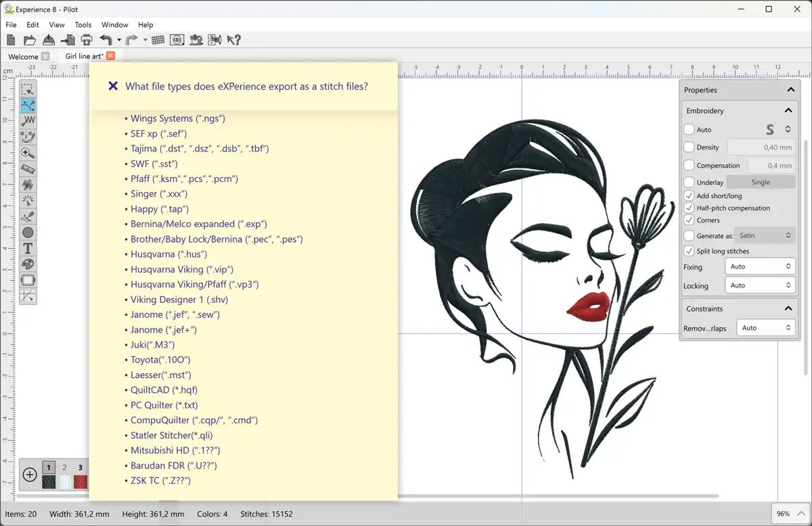Open the Window menu

coord(114,25)
